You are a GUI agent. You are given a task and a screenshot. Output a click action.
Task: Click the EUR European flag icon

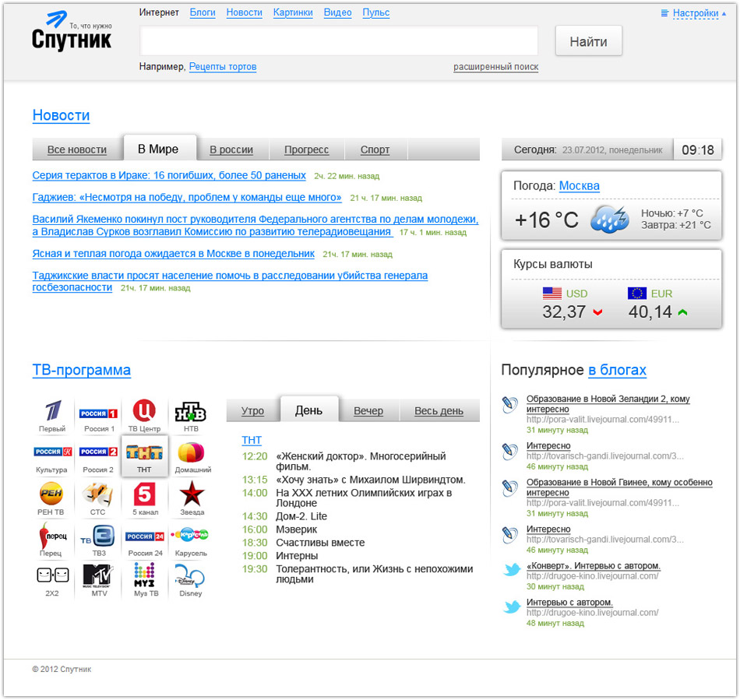[636, 294]
